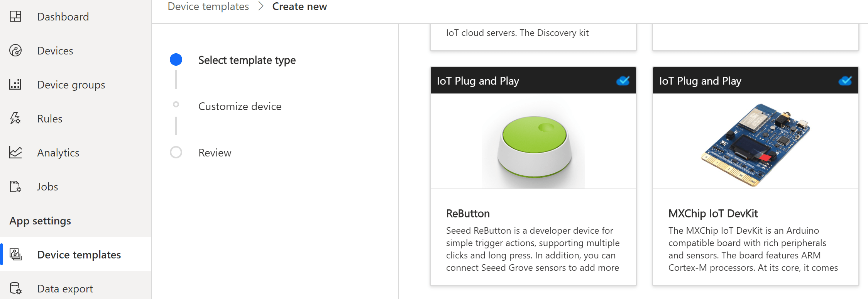Image resolution: width=868 pixels, height=299 pixels.
Task: Navigate to Device templates via the breadcrumb
Action: coord(208,6)
